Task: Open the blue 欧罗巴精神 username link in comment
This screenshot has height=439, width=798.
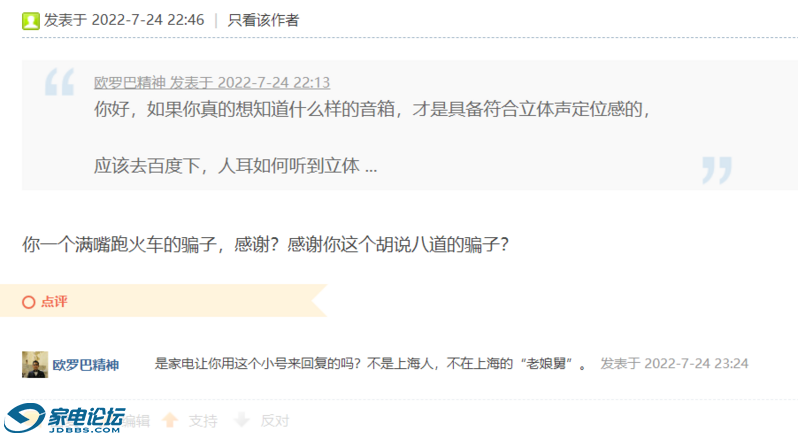Action: coord(86,365)
